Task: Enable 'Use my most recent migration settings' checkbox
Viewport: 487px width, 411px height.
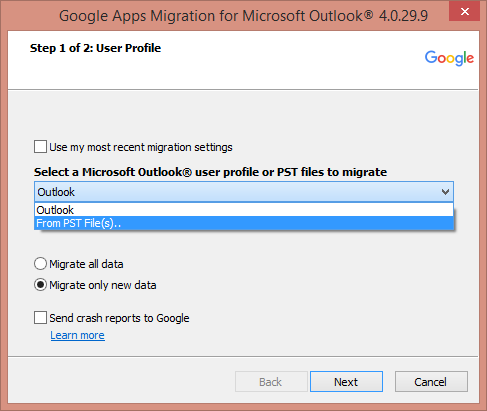Action: tap(40, 147)
